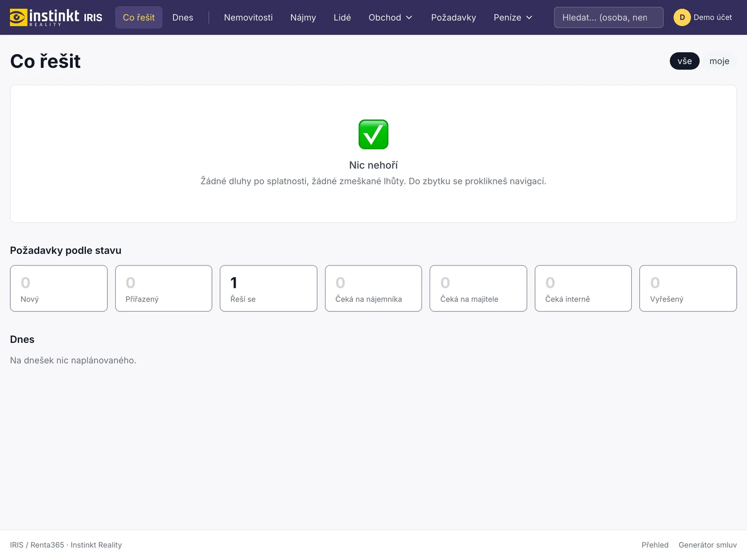The width and height of the screenshot is (747, 560).
Task: Expand the Peníze dropdown menu
Action: tap(513, 17)
